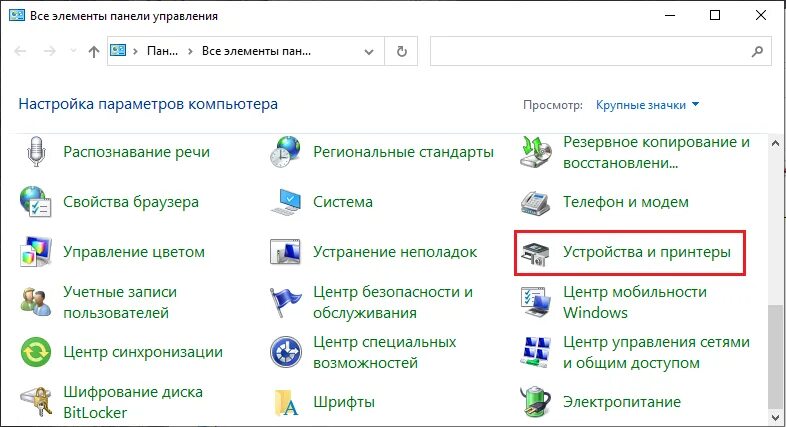Viewport: 786px width, 427px height.
Task: Open Шифрование диска BitLocker link
Action: pos(133,402)
